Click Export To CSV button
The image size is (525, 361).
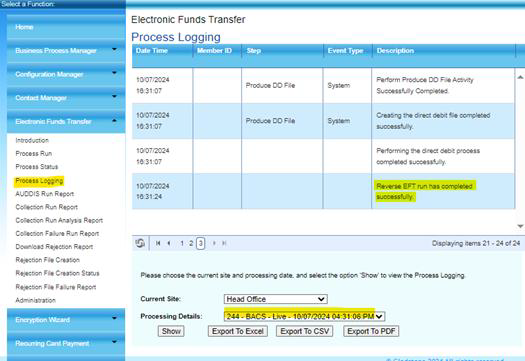304,331
